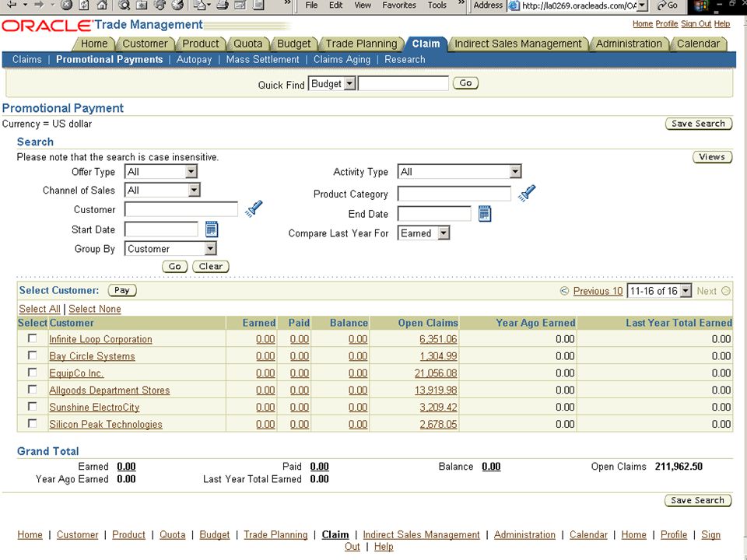This screenshot has width=747, height=560.
Task: Open the browser Mail icon
Action: click(200, 5)
